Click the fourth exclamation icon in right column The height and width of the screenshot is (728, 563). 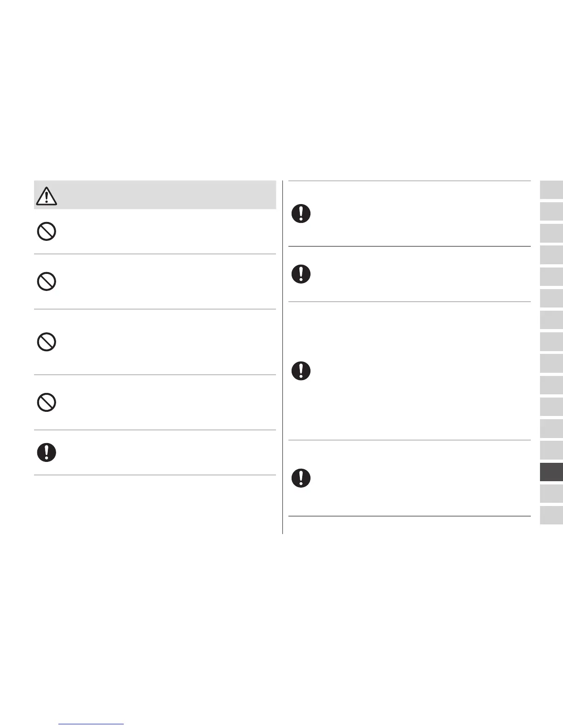point(301,478)
